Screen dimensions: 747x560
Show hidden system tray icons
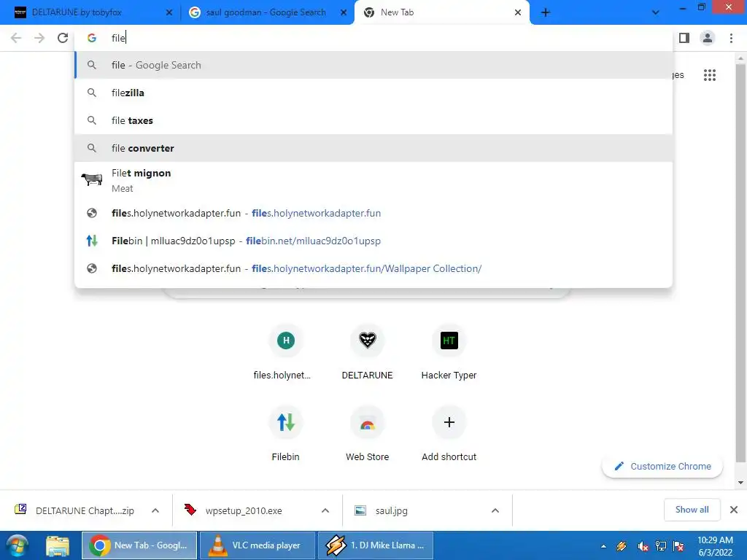coord(603,546)
